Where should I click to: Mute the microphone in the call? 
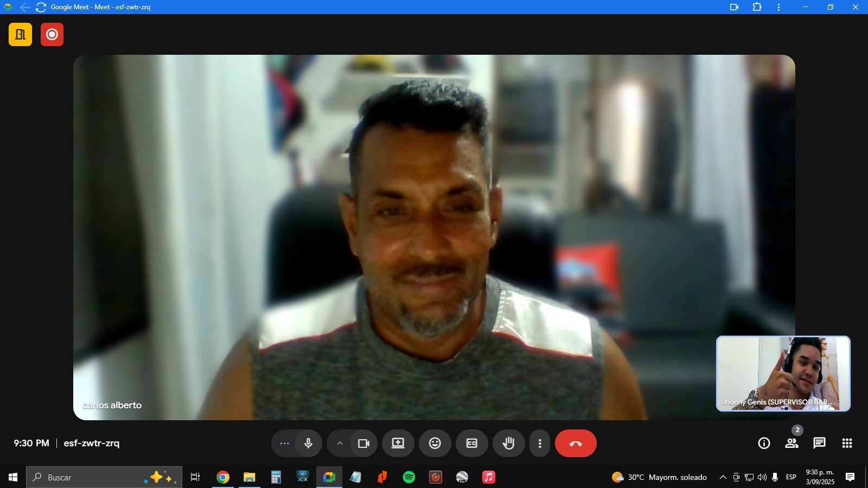[x=308, y=444]
